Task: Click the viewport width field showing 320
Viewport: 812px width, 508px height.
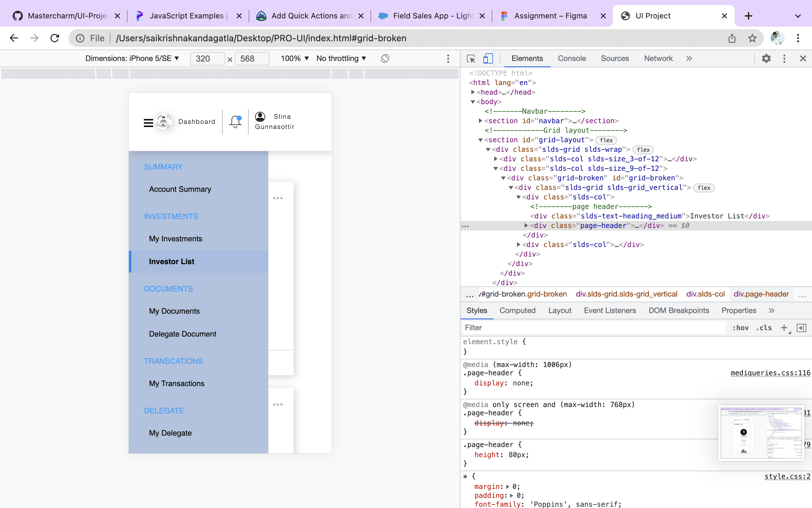Action: tap(207, 59)
